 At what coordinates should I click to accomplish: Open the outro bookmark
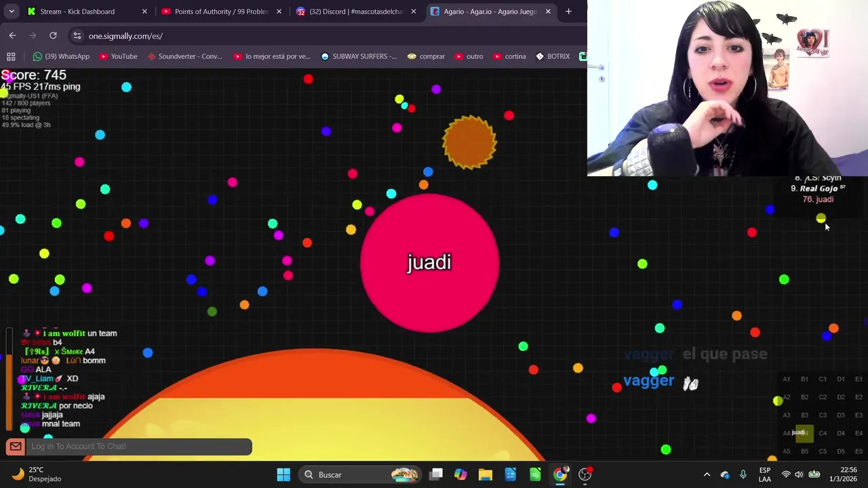(x=469, y=56)
